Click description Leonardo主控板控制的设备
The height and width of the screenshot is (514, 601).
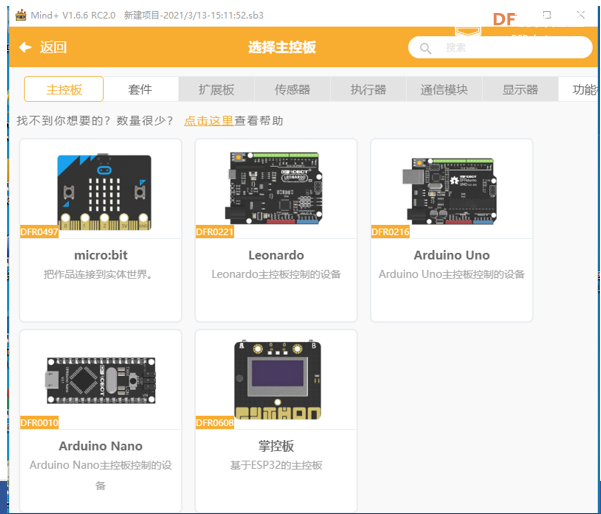click(276, 274)
